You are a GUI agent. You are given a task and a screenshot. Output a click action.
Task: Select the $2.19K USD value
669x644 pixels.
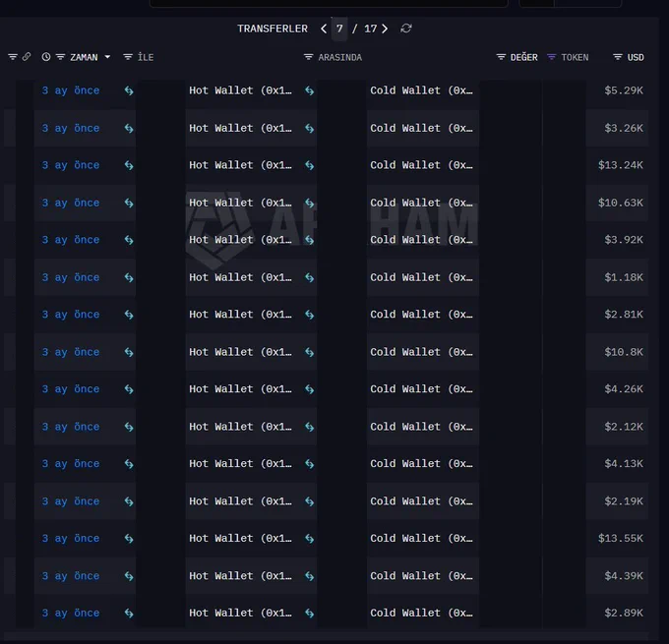(x=624, y=501)
